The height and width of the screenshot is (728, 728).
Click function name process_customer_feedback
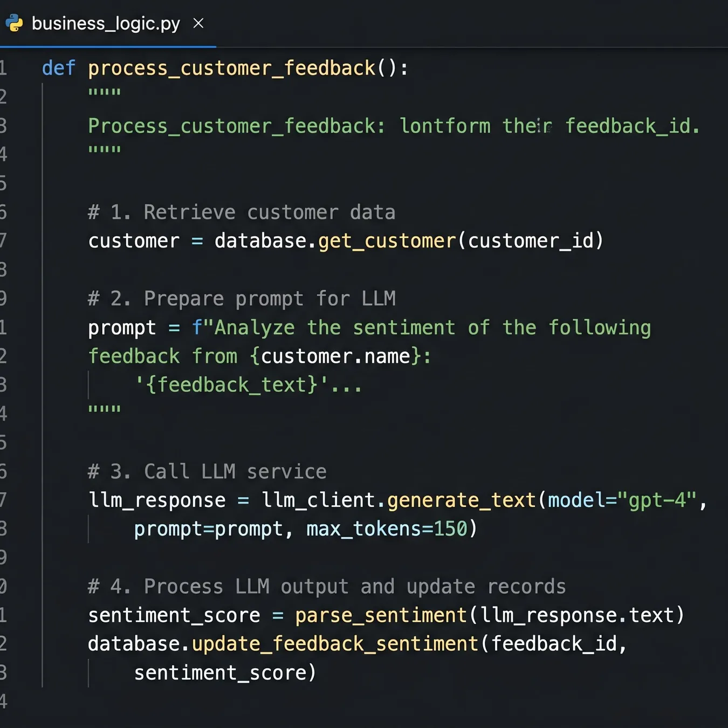(232, 68)
